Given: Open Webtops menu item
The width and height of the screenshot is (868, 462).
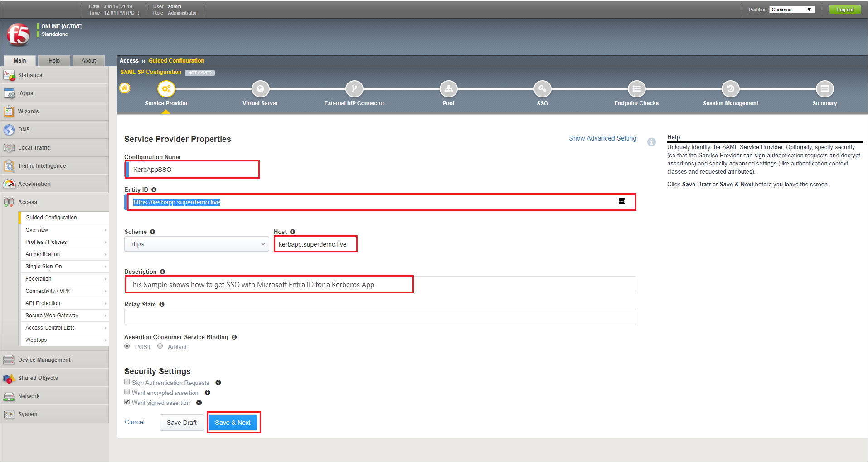Looking at the screenshot, I should (64, 340).
